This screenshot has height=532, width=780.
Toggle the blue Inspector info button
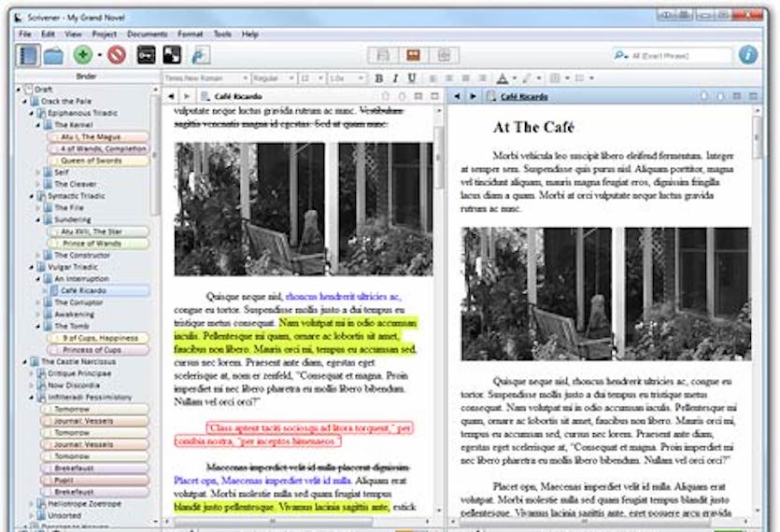747,55
